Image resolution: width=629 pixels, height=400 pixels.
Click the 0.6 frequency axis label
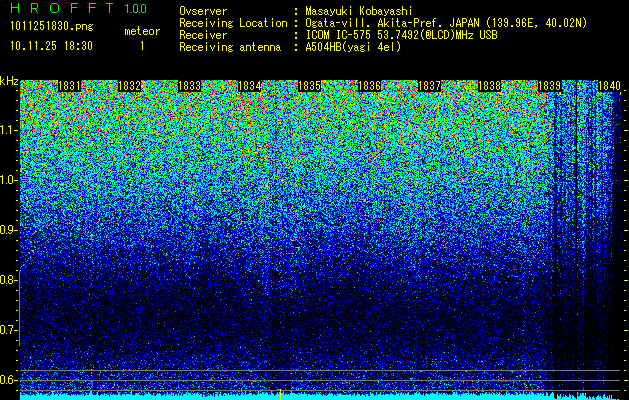point(8,380)
